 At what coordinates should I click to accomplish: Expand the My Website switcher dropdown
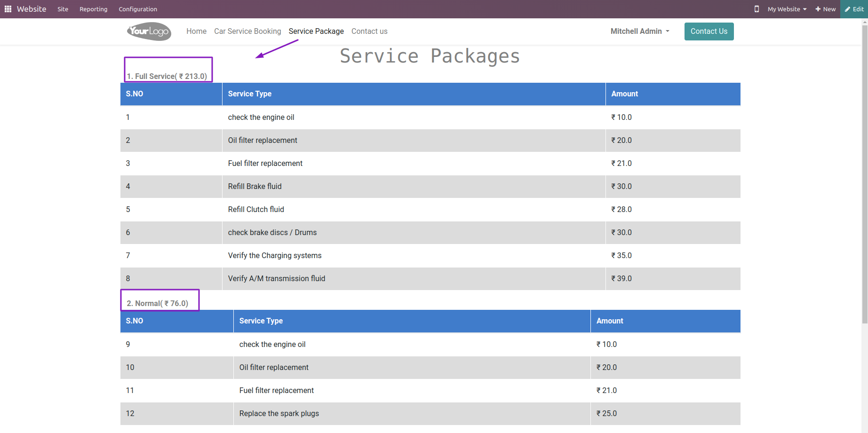coord(787,9)
